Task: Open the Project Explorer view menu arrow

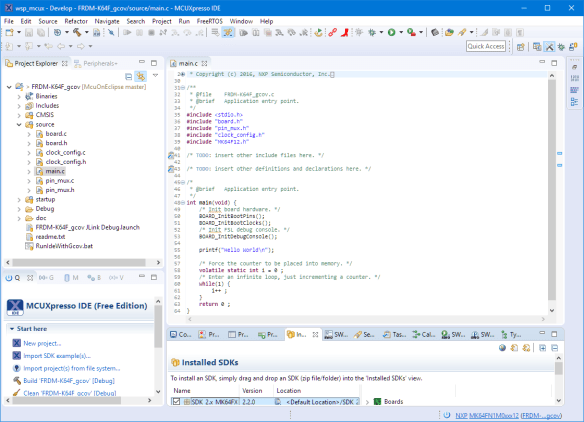Action: coord(155,76)
